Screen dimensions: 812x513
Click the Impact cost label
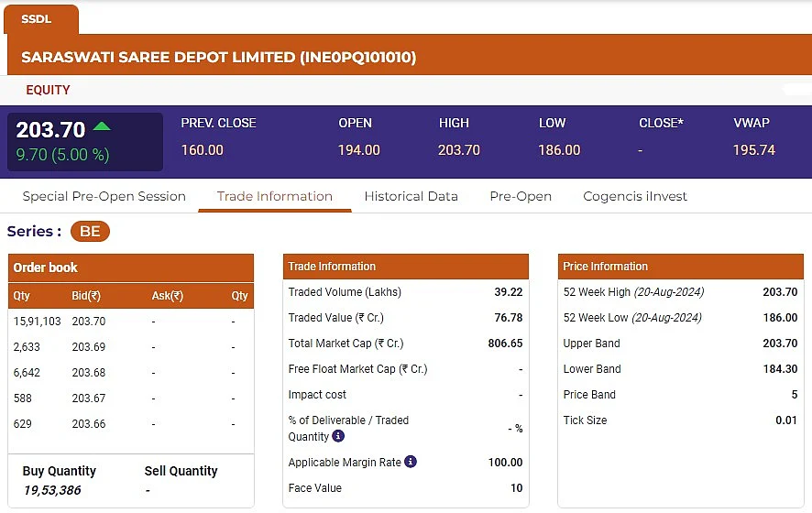[x=317, y=395]
